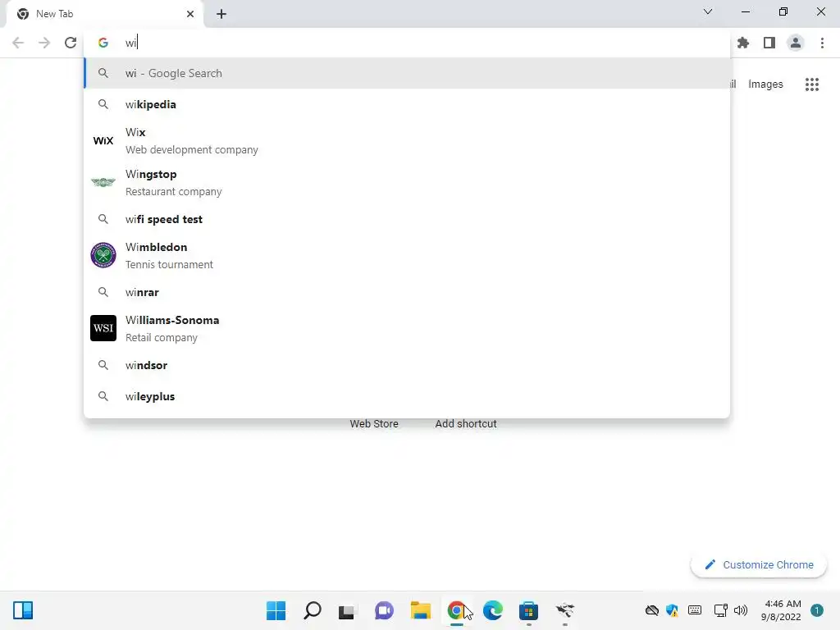Open the Chrome extensions puzzle icon
Image resolution: width=840 pixels, height=630 pixels.
click(x=743, y=43)
